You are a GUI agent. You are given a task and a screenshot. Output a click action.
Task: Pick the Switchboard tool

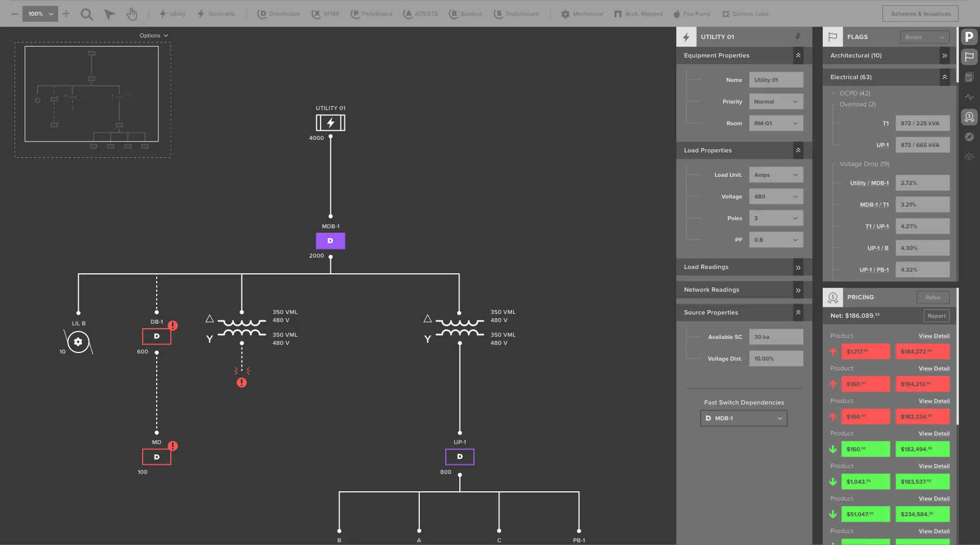click(516, 14)
